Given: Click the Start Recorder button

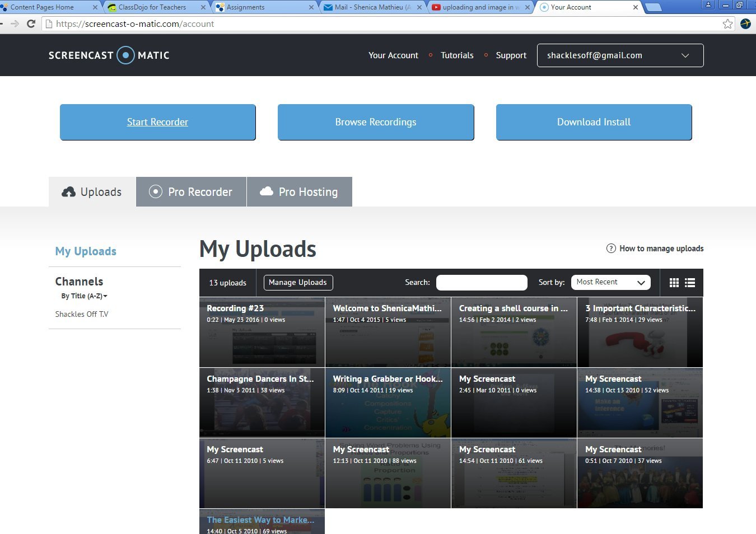Looking at the screenshot, I should 157,122.
